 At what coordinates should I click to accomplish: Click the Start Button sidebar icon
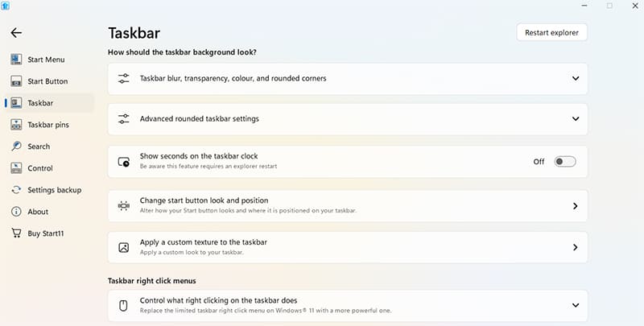[16, 81]
